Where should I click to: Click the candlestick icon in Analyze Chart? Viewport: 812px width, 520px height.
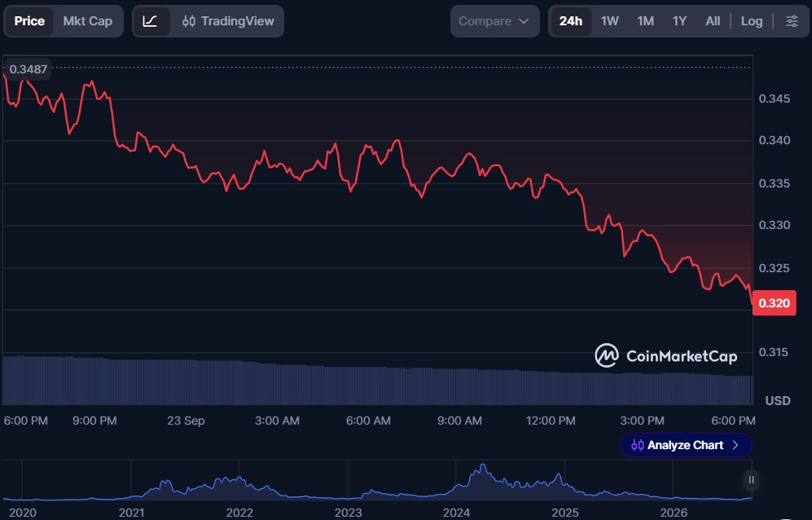click(x=638, y=445)
